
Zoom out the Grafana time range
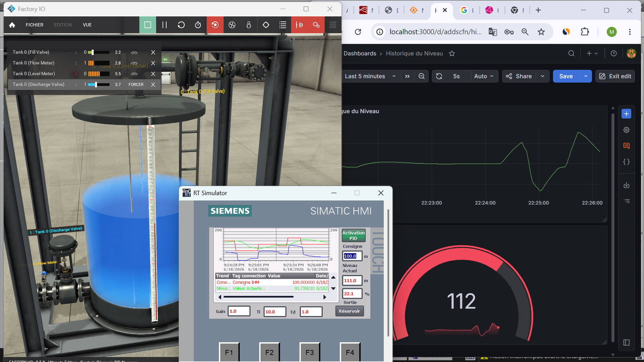click(x=421, y=76)
